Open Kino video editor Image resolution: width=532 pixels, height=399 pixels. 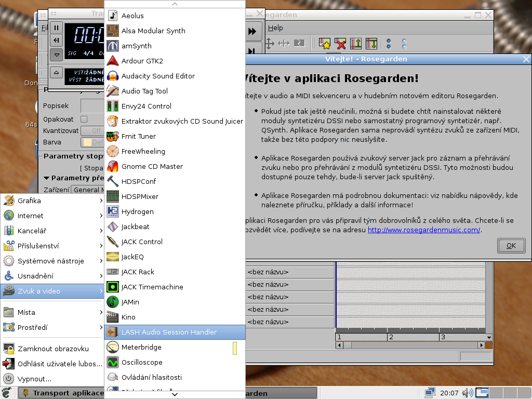point(175,317)
